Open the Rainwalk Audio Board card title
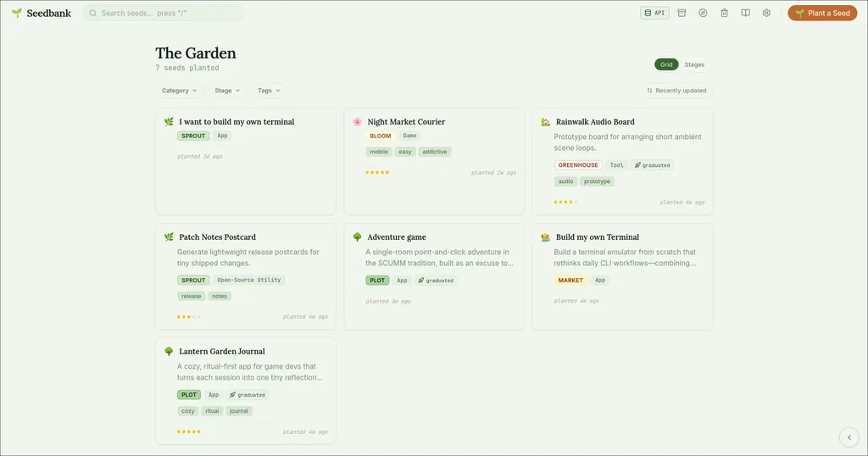The height and width of the screenshot is (456, 868). tap(595, 122)
